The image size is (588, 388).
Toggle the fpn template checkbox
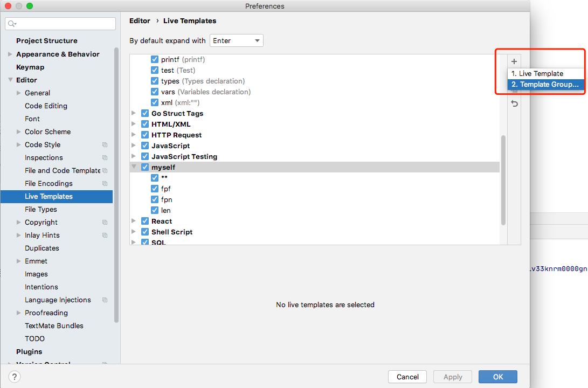pyautogui.click(x=155, y=199)
